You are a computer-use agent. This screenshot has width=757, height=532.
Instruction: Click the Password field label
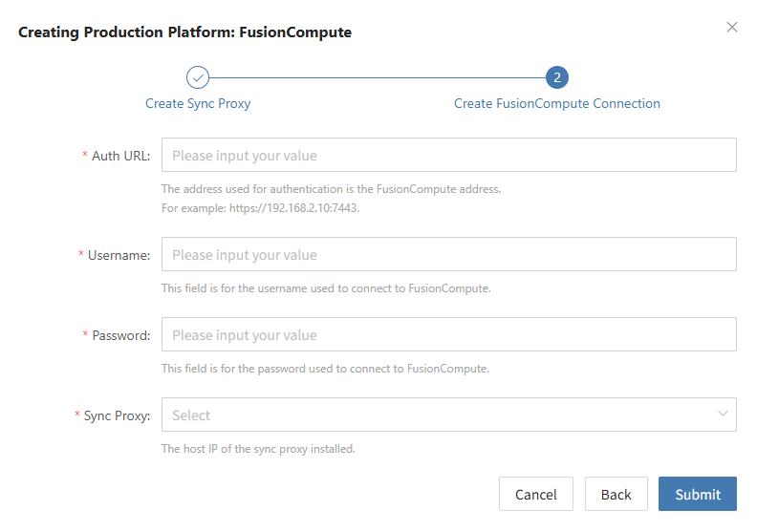[121, 335]
